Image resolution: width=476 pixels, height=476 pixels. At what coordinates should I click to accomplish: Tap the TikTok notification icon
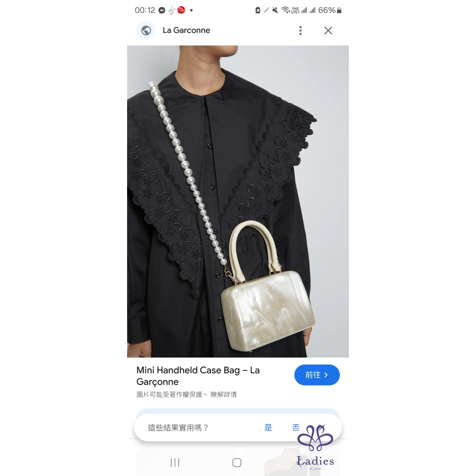pos(171,10)
